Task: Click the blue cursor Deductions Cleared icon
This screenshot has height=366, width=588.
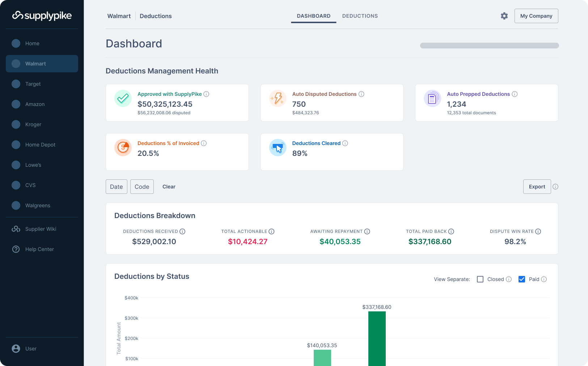Action: click(278, 148)
